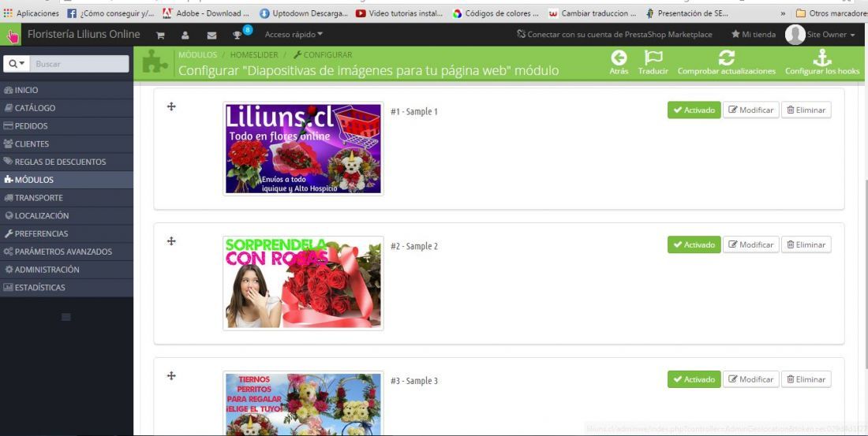Open ADMINISTRACIÓN menu

click(x=66, y=270)
